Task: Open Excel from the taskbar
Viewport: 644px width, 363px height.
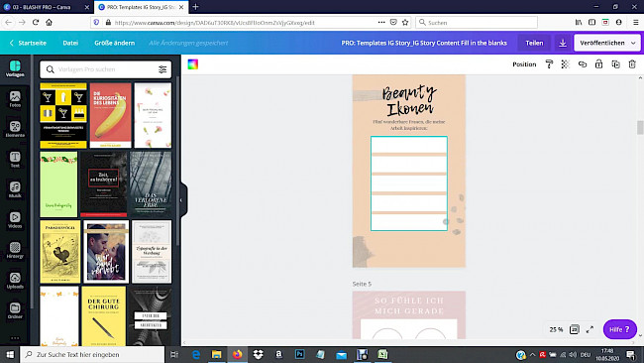Action: [x=382, y=354]
